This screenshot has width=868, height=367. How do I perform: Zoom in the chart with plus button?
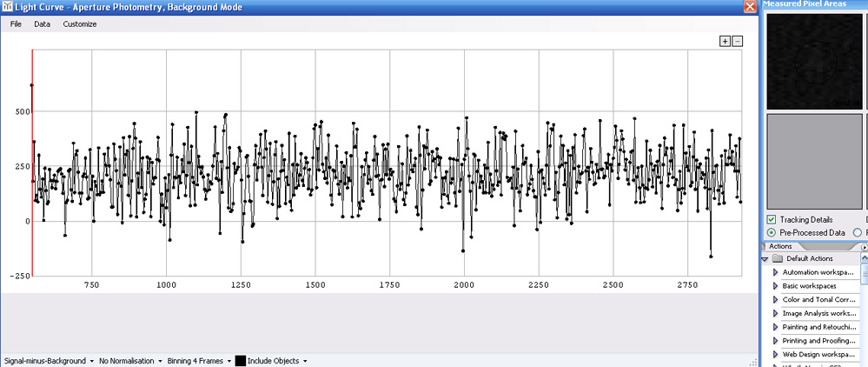pos(726,41)
